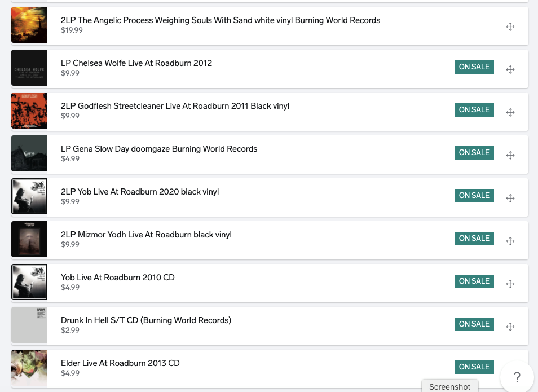Click the move handle for Yob Roadburn 2010 CD
Image resolution: width=538 pixels, height=392 pixels.
[510, 284]
